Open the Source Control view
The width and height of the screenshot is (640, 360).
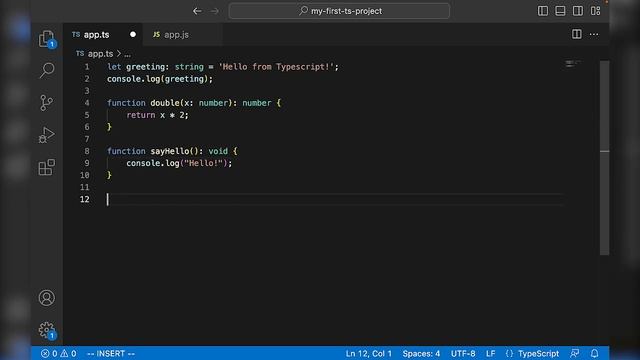(x=47, y=102)
